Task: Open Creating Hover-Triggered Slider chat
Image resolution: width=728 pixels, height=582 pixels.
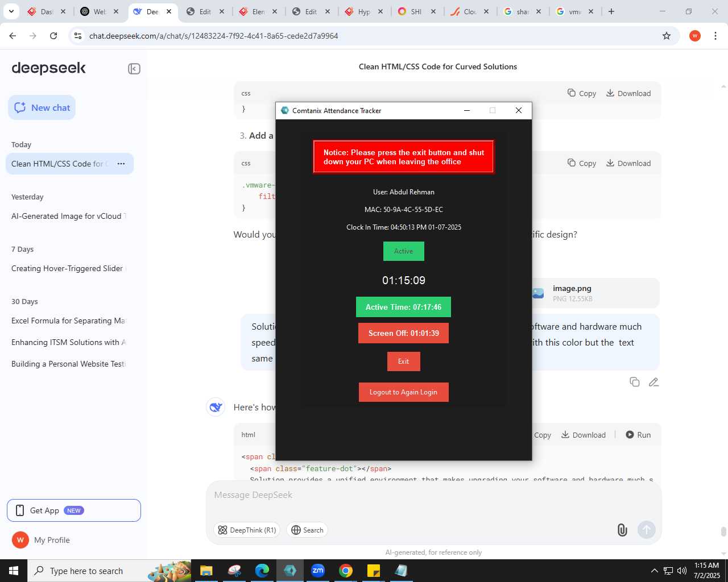Action: click(69, 268)
